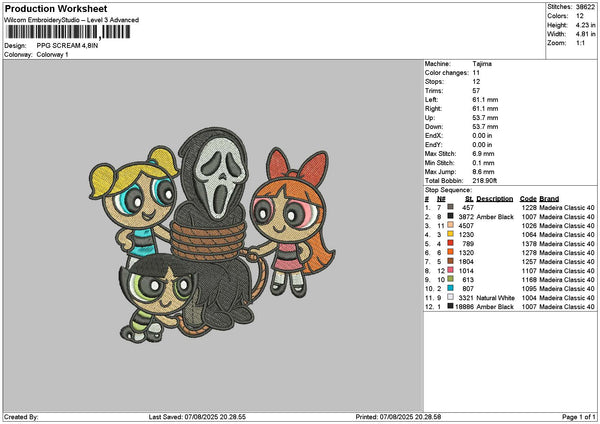Pick the red swatch for code 1378
This screenshot has height=424, width=600.
tap(451, 243)
